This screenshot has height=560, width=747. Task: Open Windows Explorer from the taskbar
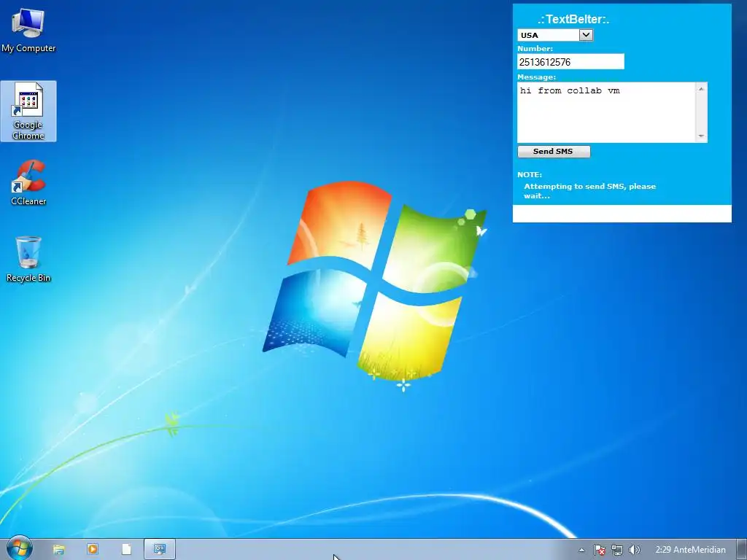pyautogui.click(x=58, y=550)
